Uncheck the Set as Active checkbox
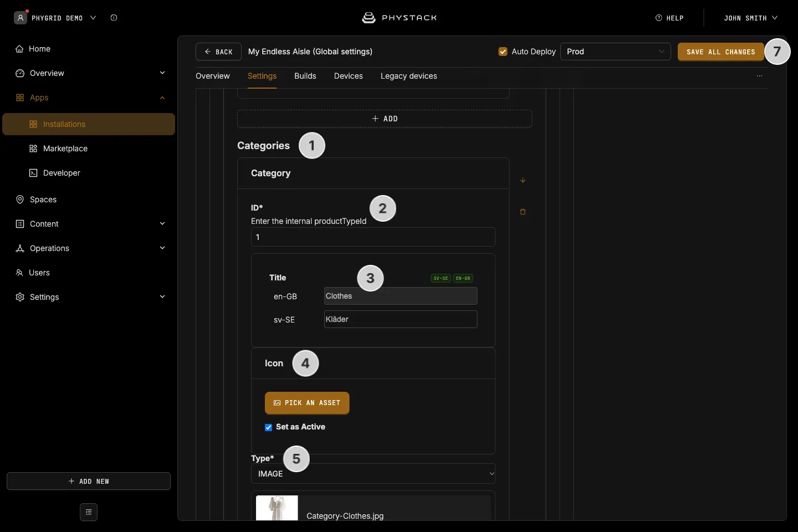798x532 pixels. pos(269,427)
